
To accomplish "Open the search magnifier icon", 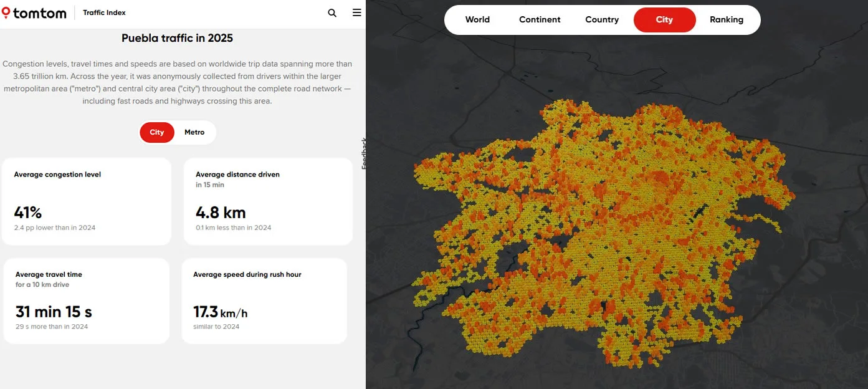I will tap(332, 13).
